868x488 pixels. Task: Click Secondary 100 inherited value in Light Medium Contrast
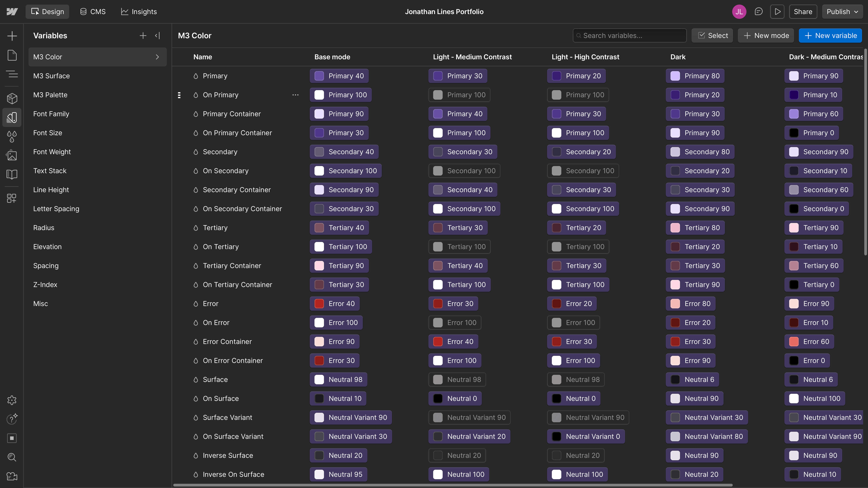tap(464, 171)
